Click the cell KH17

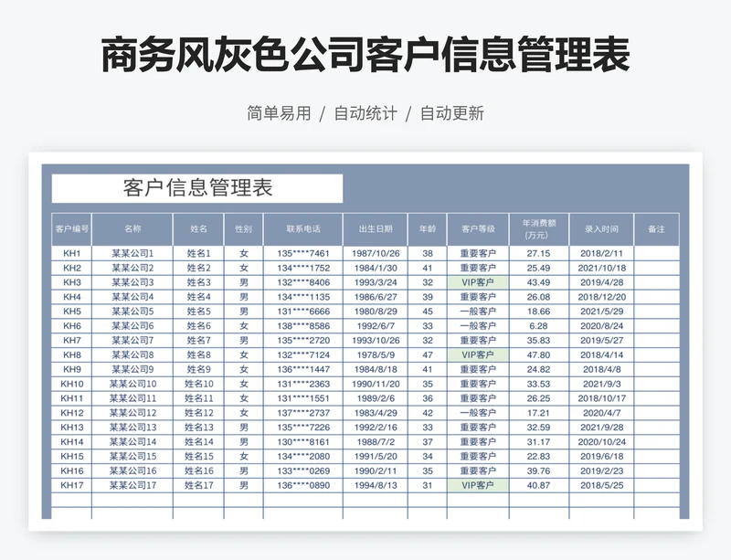72,485
